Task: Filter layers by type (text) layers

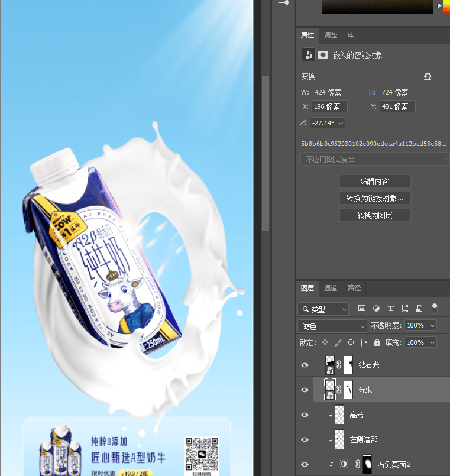Action: pyautogui.click(x=390, y=309)
